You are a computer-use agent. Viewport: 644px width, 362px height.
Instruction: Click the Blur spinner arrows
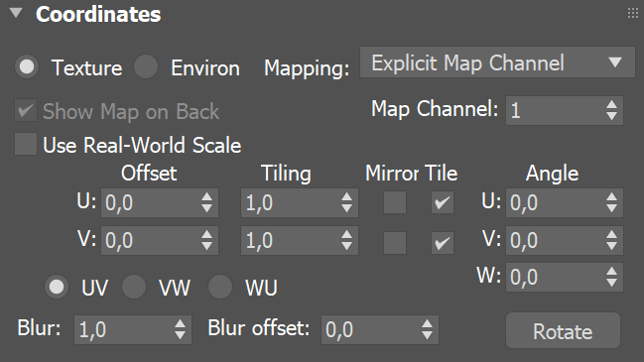pyautogui.click(x=181, y=329)
